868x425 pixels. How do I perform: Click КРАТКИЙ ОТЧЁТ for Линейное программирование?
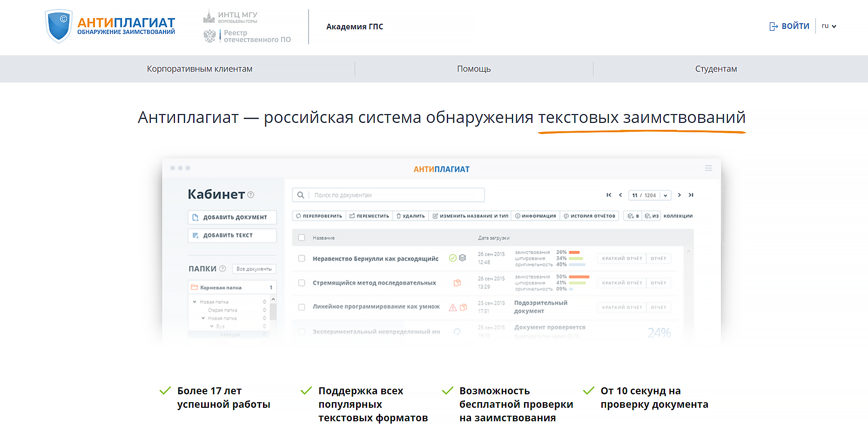click(622, 307)
